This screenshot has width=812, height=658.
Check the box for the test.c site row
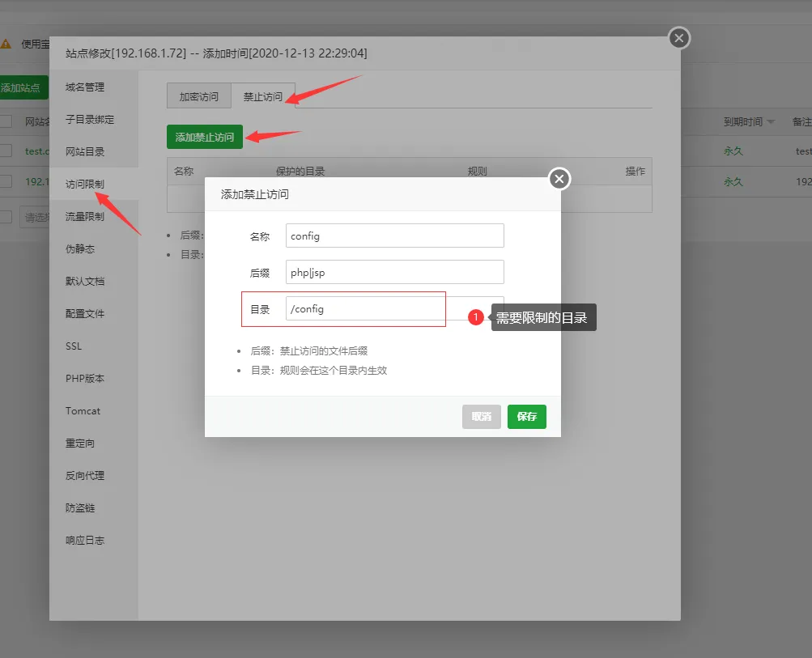(x=6, y=151)
